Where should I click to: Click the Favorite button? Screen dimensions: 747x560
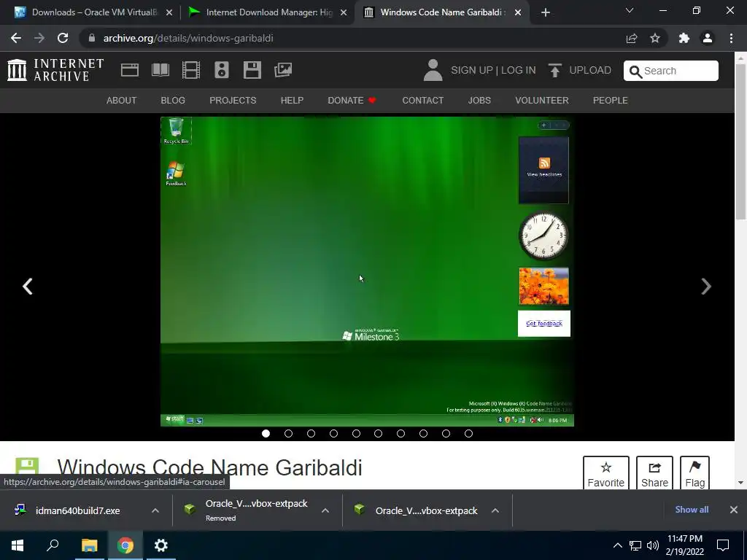[606, 472]
